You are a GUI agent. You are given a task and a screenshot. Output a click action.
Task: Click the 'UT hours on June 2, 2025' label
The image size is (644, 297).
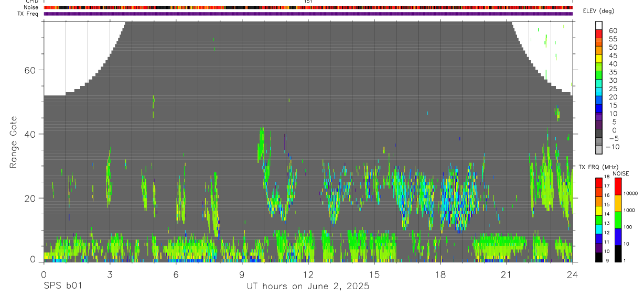308,287
